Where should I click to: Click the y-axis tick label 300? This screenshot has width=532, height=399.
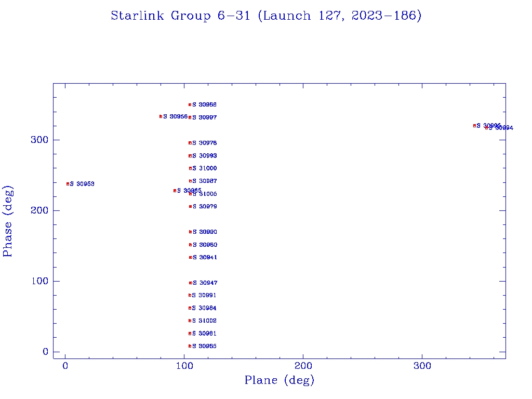click(39, 140)
